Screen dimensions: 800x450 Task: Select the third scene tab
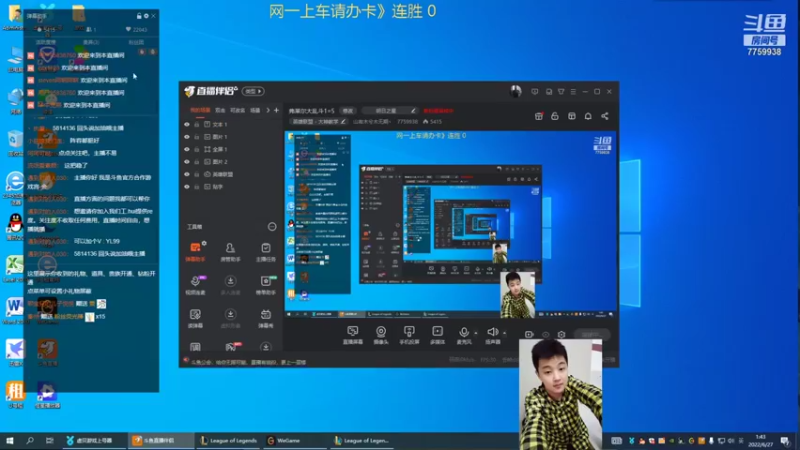237,110
